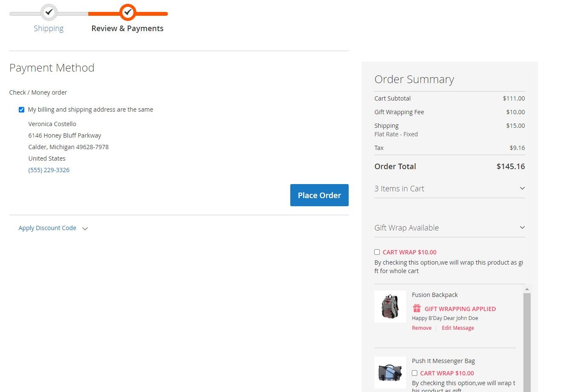This screenshot has height=392, width=578.
Task: Edit Message for the Fusion Backpack gift
Action: click(458, 328)
